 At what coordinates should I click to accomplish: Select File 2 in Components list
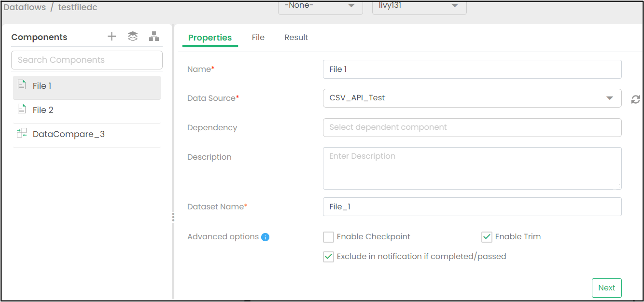tap(87, 111)
